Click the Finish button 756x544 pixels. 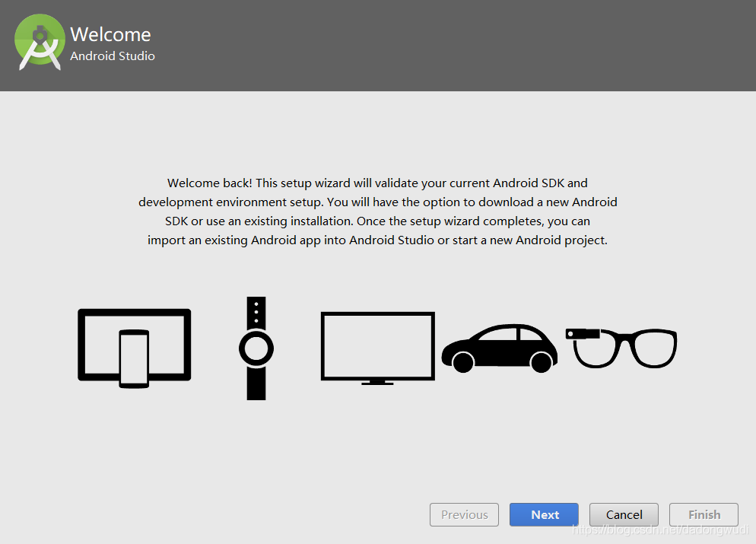coord(704,514)
